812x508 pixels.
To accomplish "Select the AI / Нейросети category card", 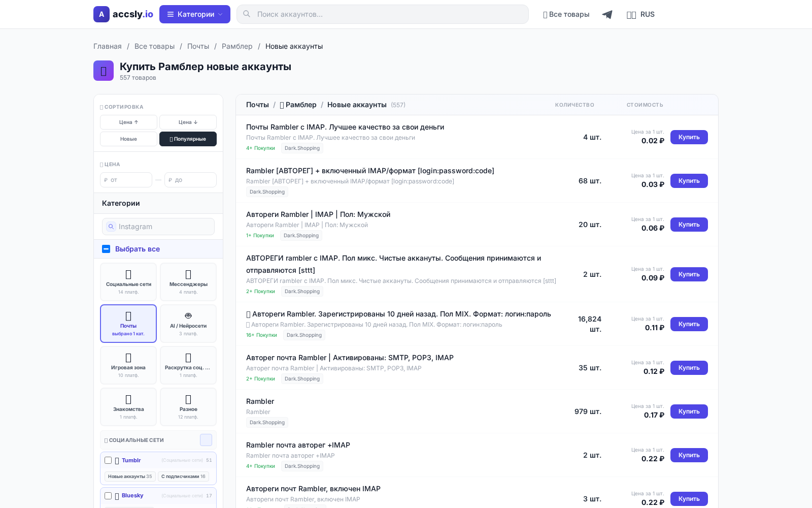I will 188,324.
